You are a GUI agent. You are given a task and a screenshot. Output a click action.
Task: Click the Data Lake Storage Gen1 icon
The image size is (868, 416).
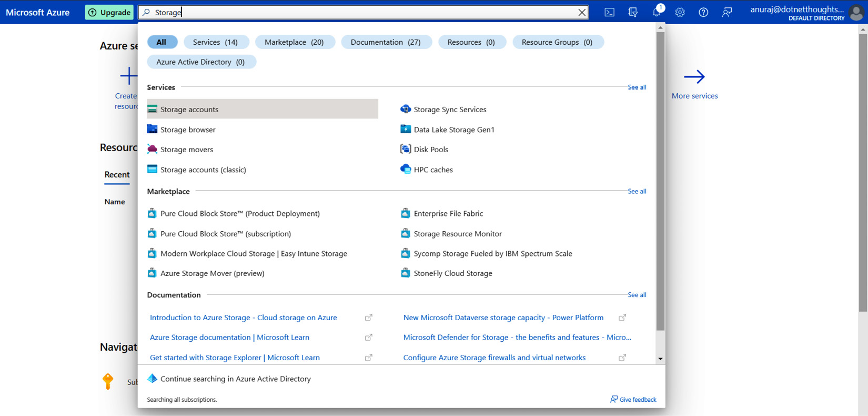406,129
